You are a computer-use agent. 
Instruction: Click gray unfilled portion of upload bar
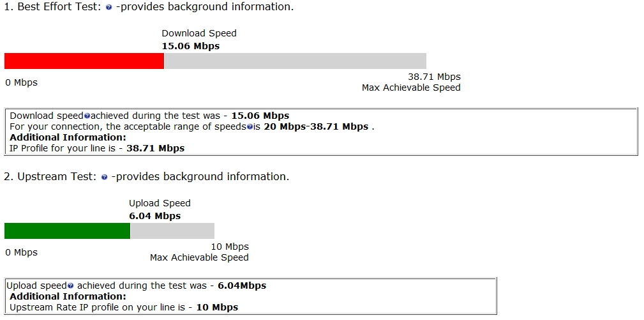point(172,231)
